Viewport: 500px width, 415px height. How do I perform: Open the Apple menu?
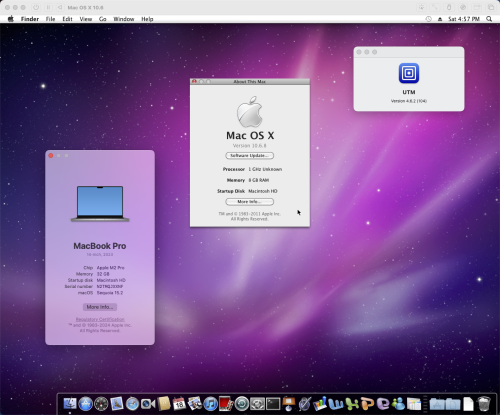coord(11,19)
